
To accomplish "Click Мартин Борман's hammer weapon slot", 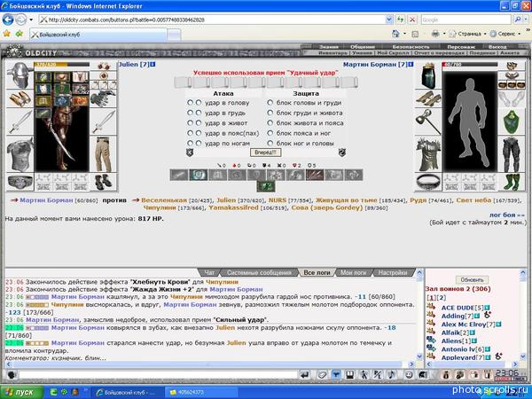I will (428, 121).
